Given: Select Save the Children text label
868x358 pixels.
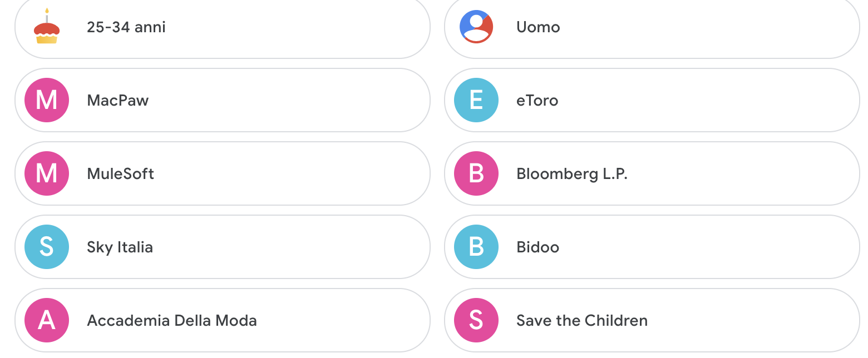Looking at the screenshot, I should 582,320.
